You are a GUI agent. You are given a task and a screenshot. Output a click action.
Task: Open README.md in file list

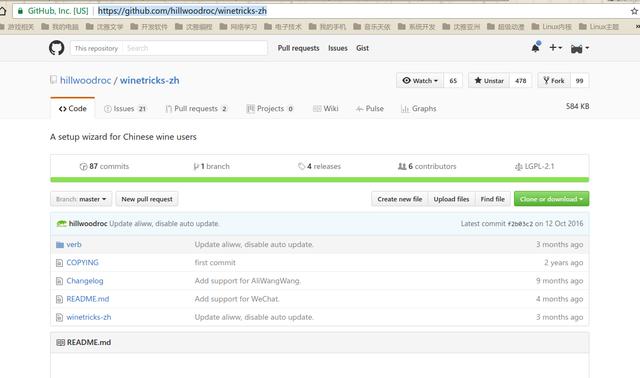(x=88, y=299)
